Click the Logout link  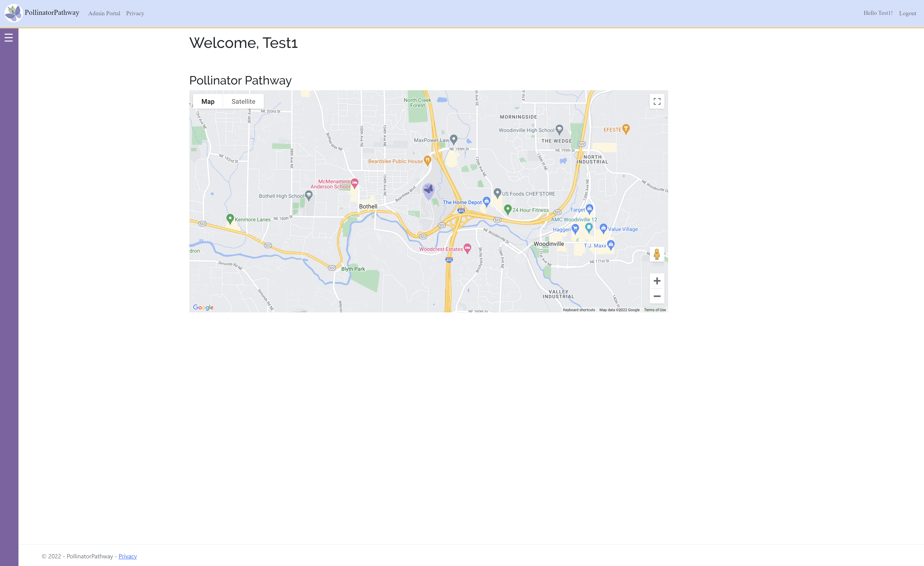(908, 13)
